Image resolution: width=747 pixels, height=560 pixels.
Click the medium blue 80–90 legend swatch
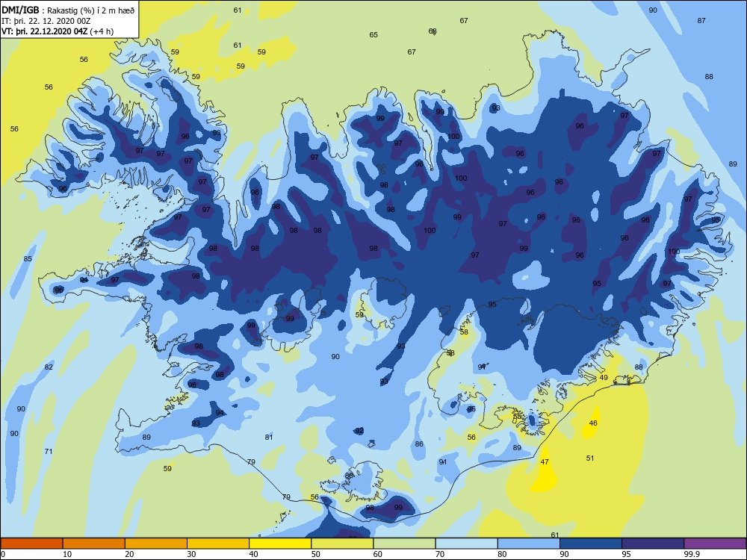point(529,544)
